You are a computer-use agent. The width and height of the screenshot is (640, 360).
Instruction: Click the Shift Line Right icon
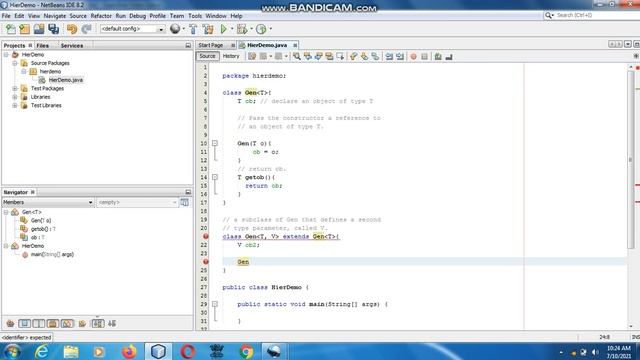click(400, 56)
